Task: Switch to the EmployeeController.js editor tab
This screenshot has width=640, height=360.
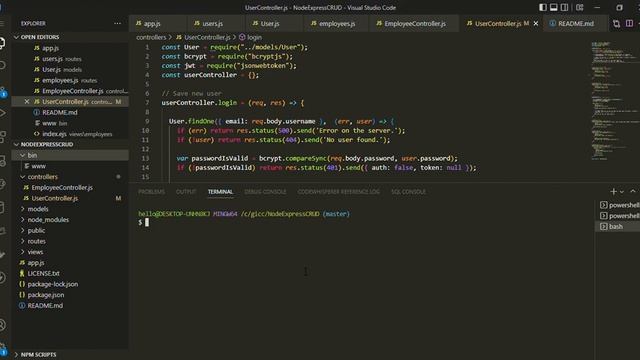Action: click(x=414, y=24)
